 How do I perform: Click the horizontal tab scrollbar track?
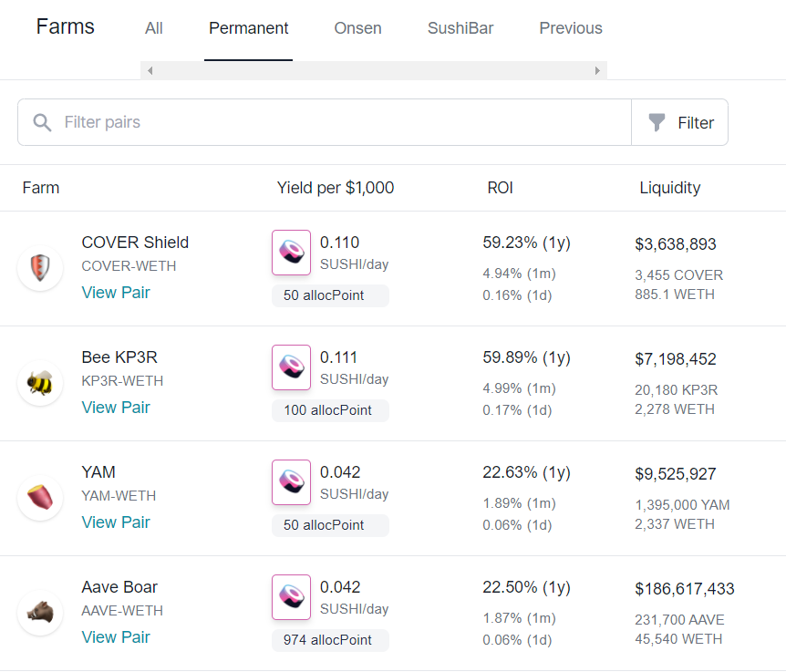[x=374, y=70]
